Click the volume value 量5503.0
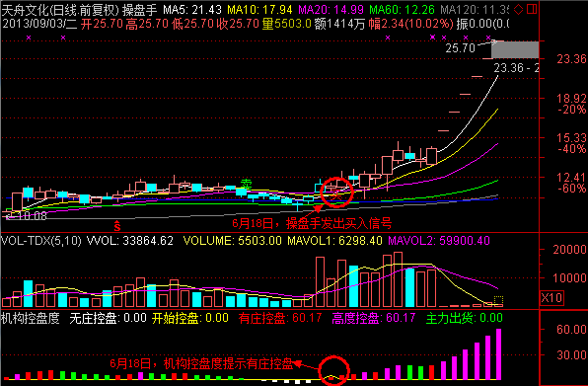The image size is (588, 386). point(287,24)
